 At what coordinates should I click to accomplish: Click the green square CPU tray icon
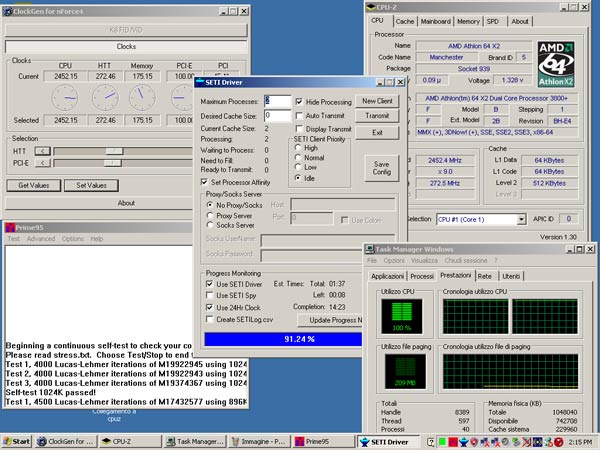point(442,442)
